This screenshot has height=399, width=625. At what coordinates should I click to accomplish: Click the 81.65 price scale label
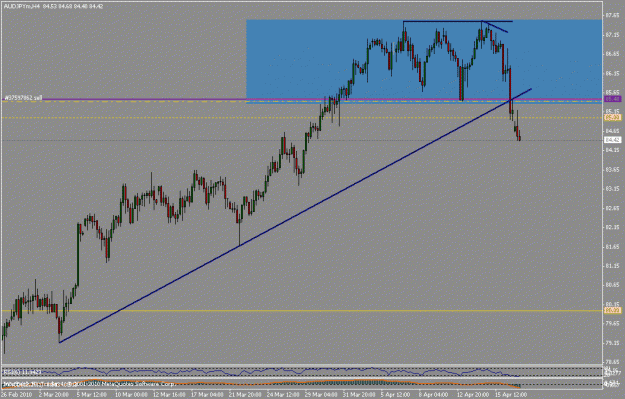pyautogui.click(x=612, y=247)
